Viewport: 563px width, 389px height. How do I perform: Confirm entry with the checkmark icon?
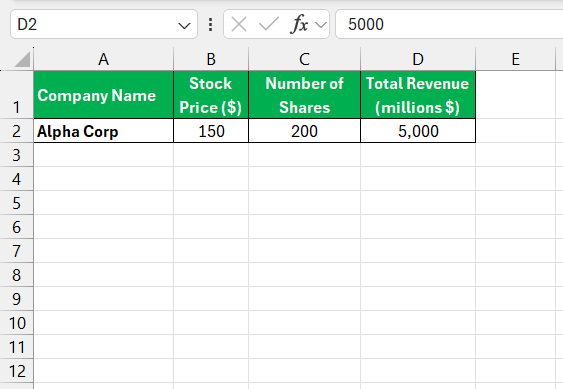(269, 24)
